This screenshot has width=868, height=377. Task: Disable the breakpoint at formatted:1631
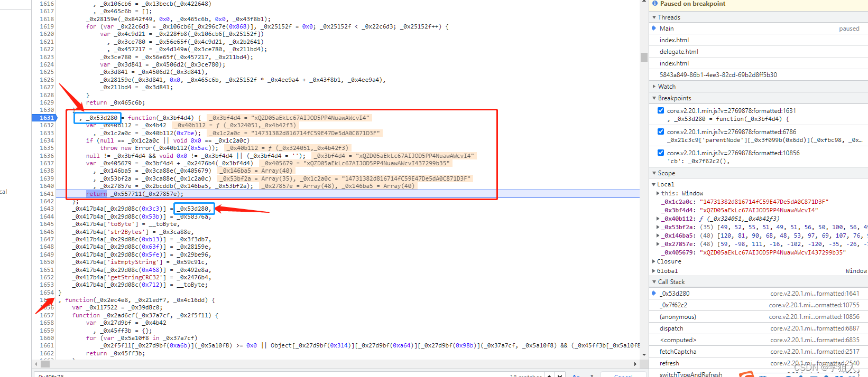[x=661, y=110]
